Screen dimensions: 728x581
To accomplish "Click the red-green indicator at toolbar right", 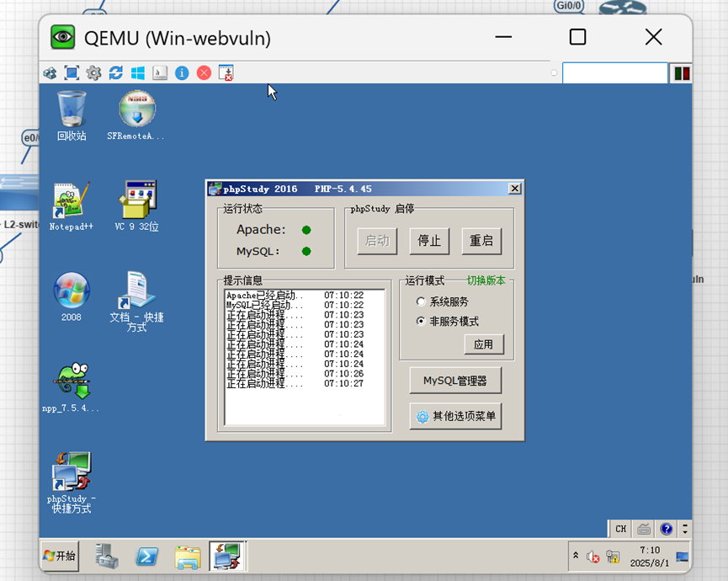I will tap(682, 73).
